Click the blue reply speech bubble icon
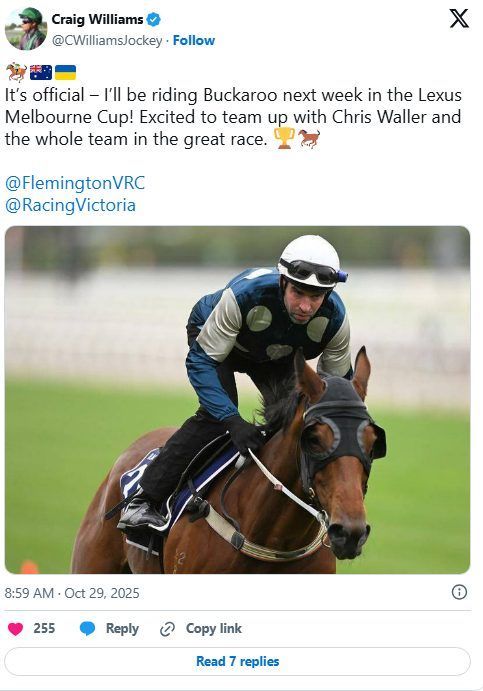 (x=87, y=628)
